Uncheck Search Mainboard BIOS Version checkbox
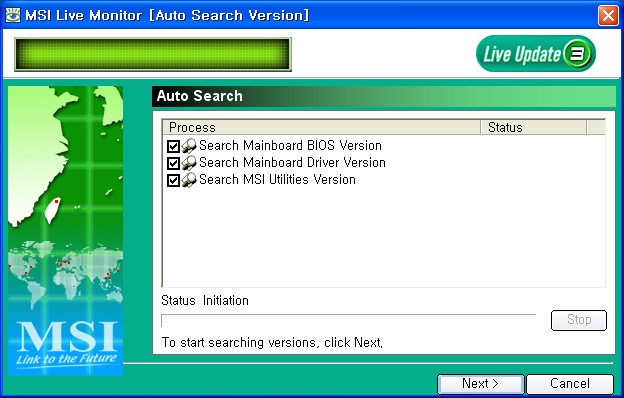The width and height of the screenshot is (624, 398). (173, 146)
